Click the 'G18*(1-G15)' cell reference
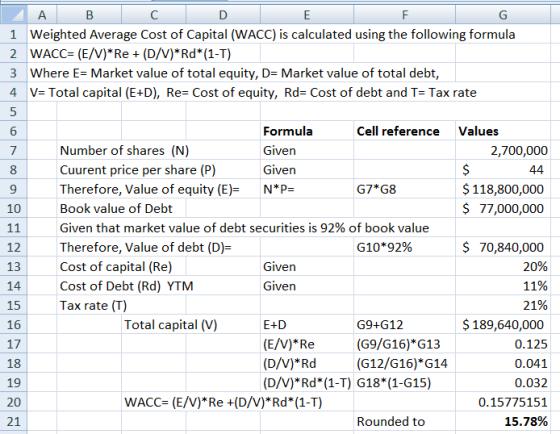This screenshot has width=560, height=434. (394, 383)
